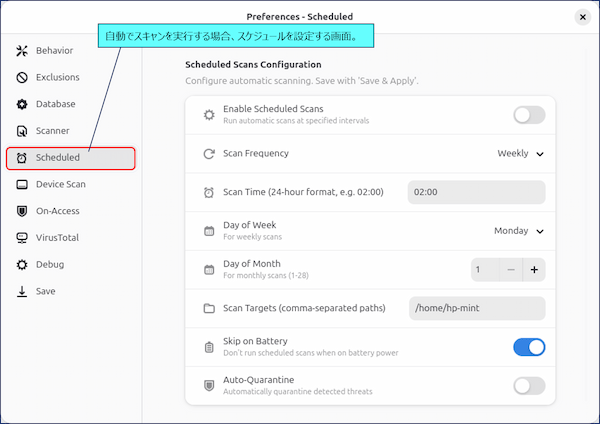Click the VirusTotal monitor icon

[x=22, y=238]
